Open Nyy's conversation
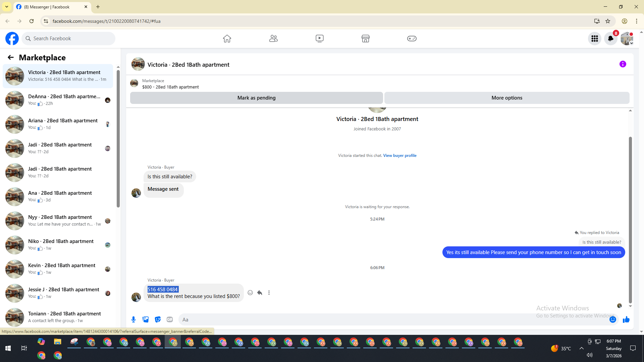The width and height of the screenshot is (644, 362). (x=58, y=221)
